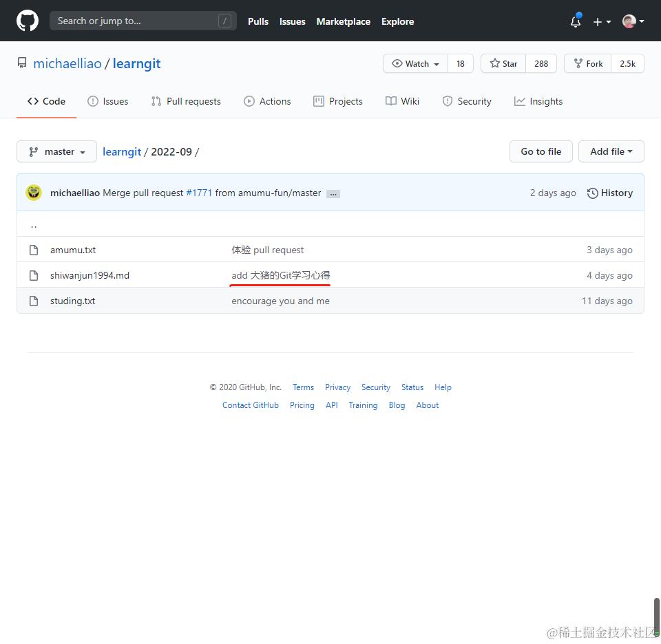Screen dimensions: 661x644
Task: Fork the repository
Action: 587,63
